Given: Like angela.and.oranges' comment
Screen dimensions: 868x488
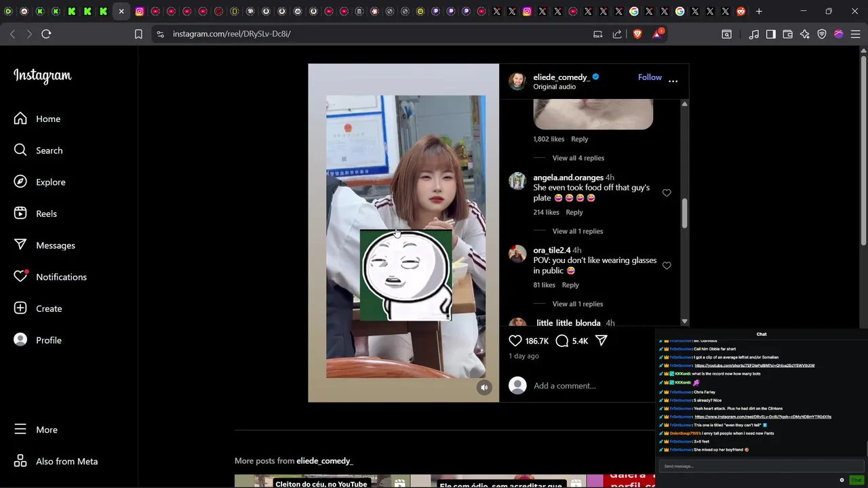Looking at the screenshot, I should pos(667,193).
